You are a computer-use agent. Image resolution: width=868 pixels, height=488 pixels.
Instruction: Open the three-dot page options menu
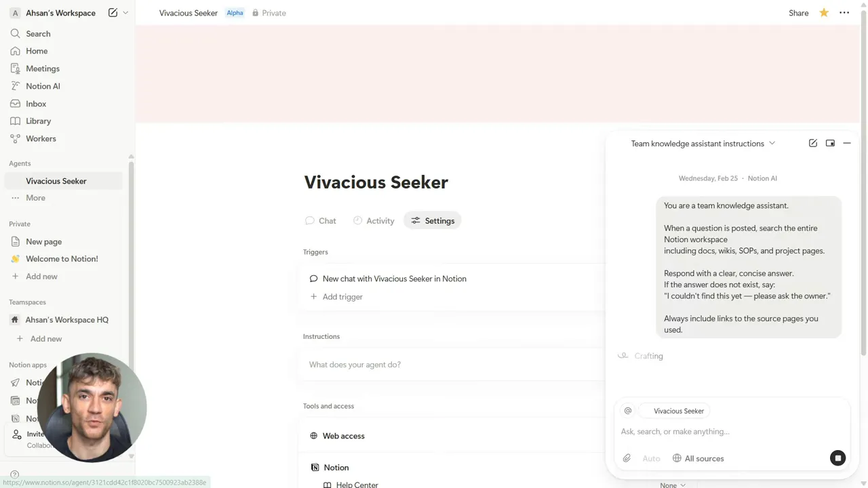coord(844,13)
